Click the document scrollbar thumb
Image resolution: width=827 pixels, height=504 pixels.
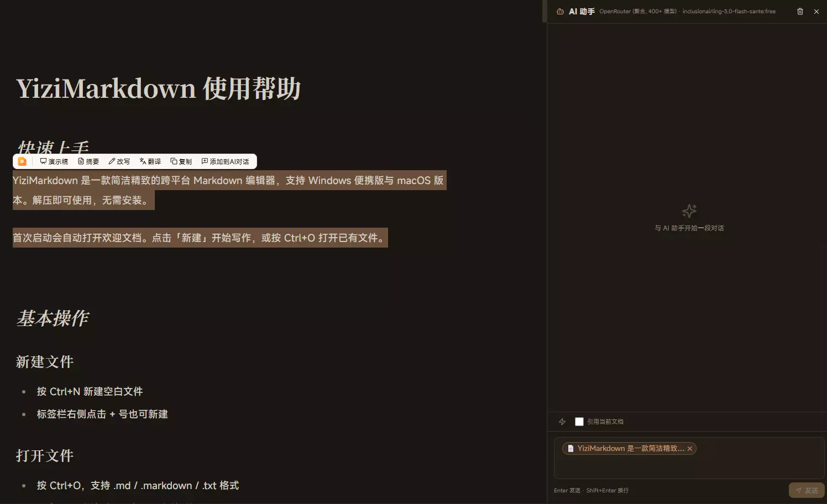click(545, 11)
